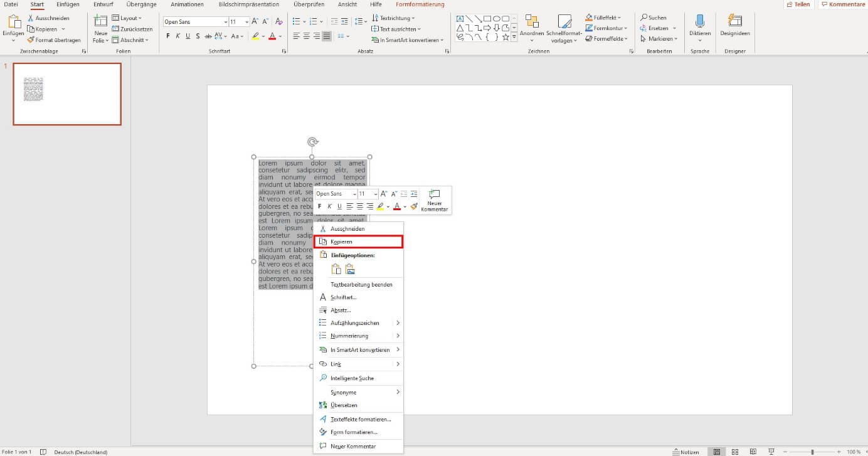Choose Kopieren from the context menu
Image resolution: width=868 pixels, height=456 pixels.
(x=358, y=241)
